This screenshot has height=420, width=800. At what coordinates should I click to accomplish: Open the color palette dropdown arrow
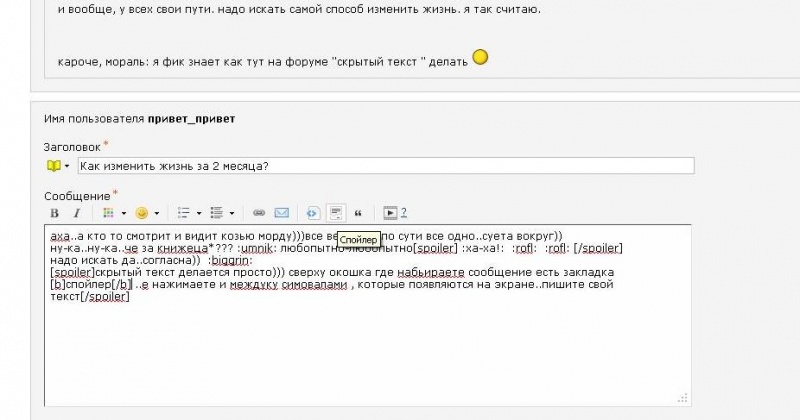click(x=123, y=213)
